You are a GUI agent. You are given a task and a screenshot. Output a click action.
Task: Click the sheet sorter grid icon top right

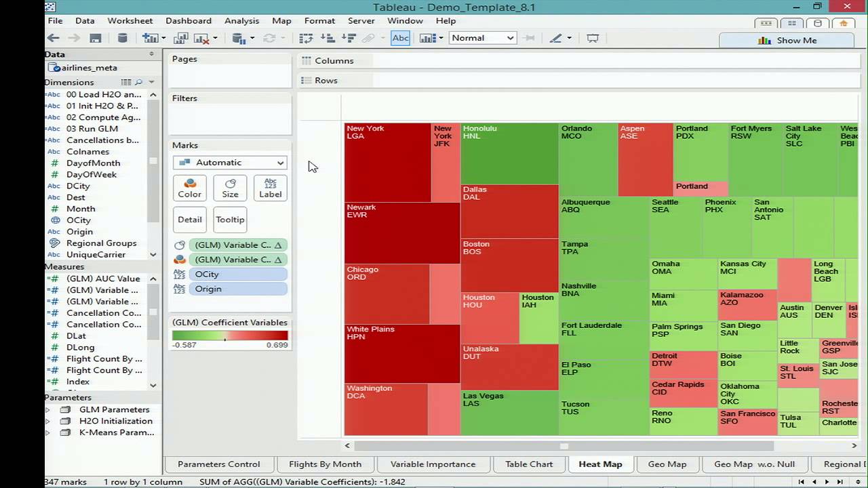(792, 23)
